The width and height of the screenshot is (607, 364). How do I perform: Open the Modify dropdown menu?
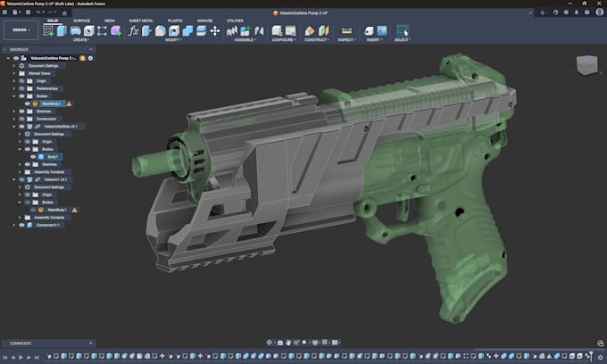click(x=173, y=40)
